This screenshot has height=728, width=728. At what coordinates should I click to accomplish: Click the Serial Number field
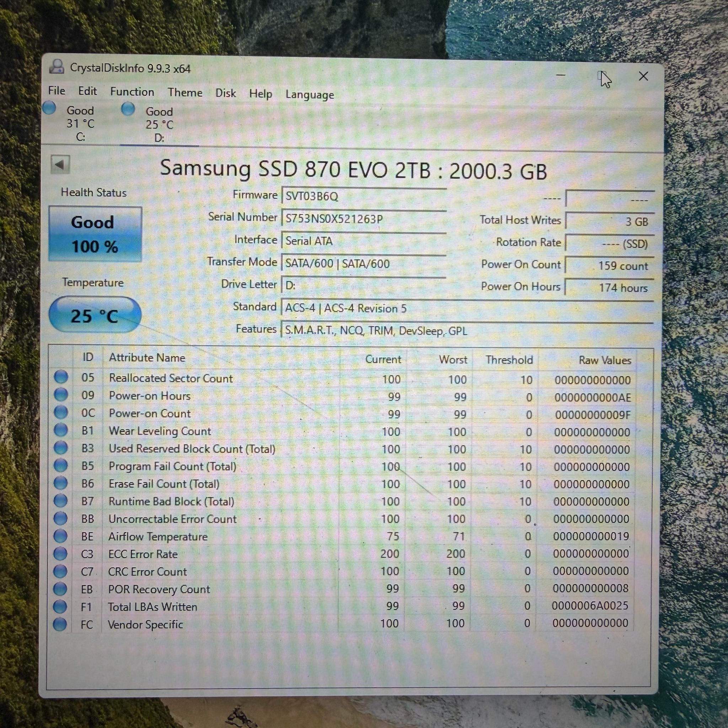364,219
